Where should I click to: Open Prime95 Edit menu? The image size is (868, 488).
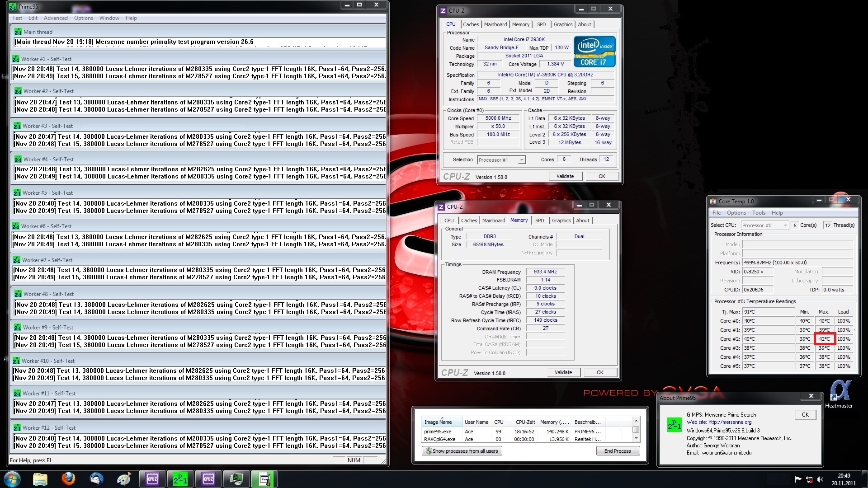[33, 18]
